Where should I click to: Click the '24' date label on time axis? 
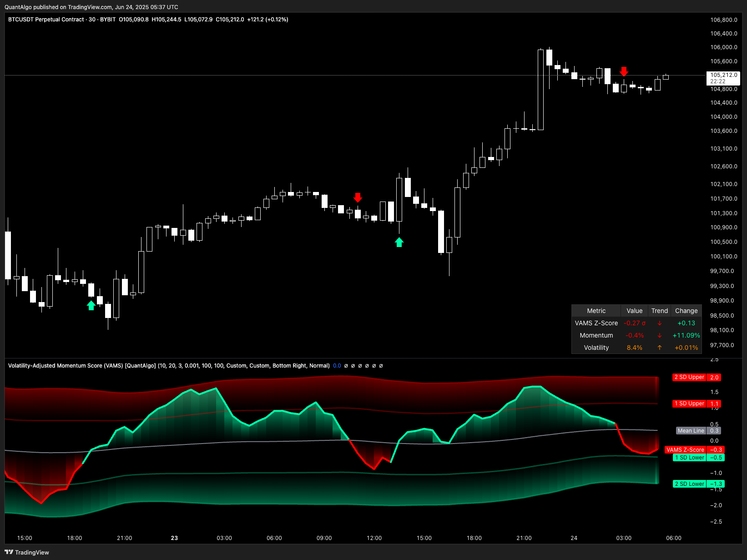pyautogui.click(x=574, y=538)
